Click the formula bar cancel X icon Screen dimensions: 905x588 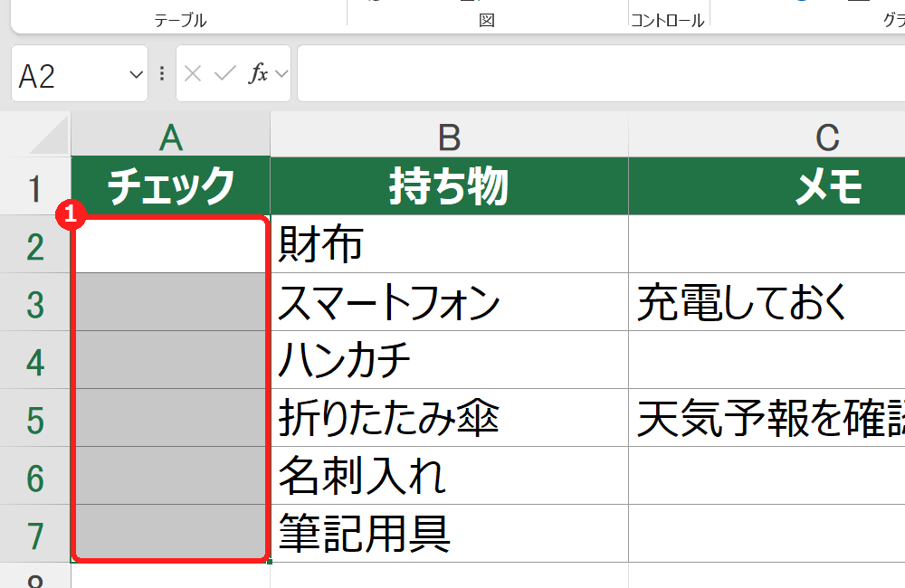193,74
